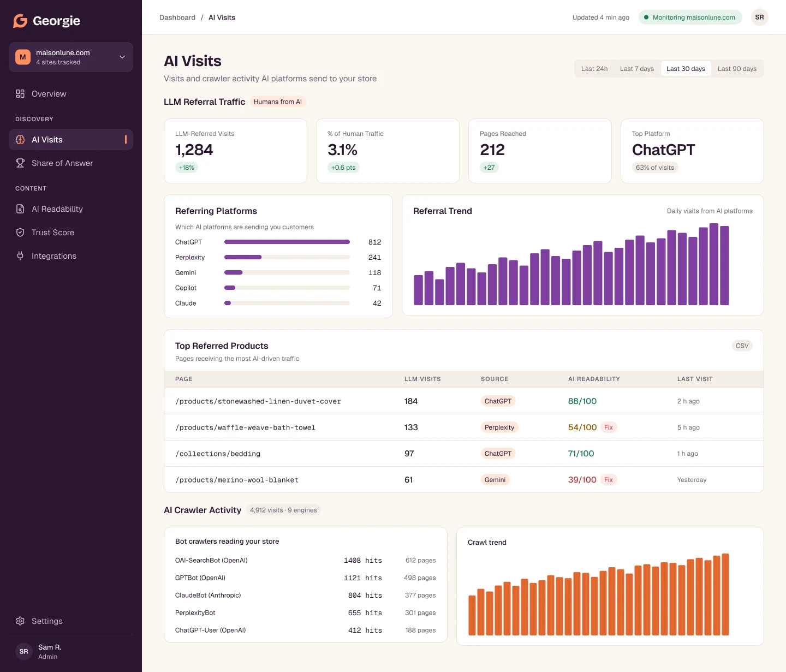Click the AI Readability document icon
The width and height of the screenshot is (786, 672).
pos(20,209)
